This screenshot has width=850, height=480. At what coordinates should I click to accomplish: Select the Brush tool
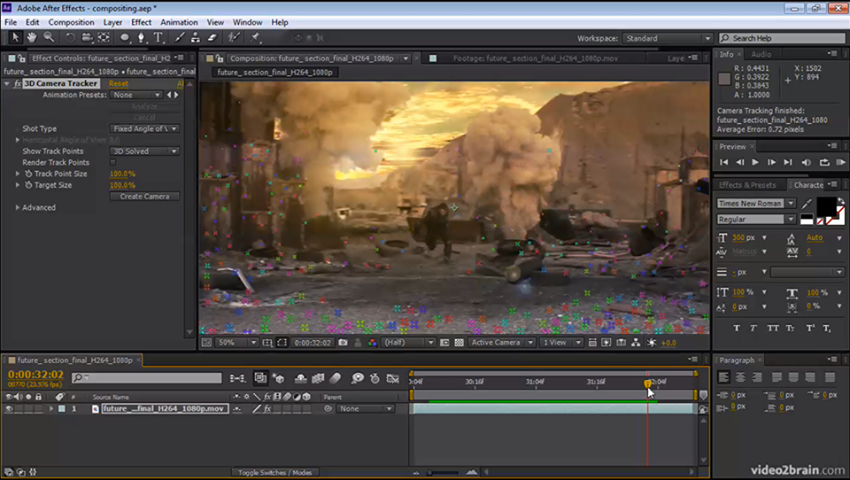pos(179,37)
